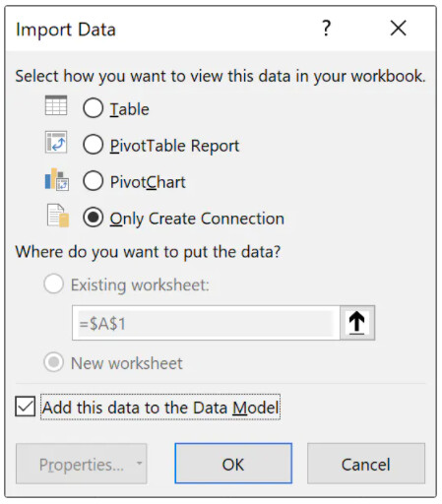The image size is (442, 504).
Task: Expand the Properties dropdown arrow
Action: (139, 464)
